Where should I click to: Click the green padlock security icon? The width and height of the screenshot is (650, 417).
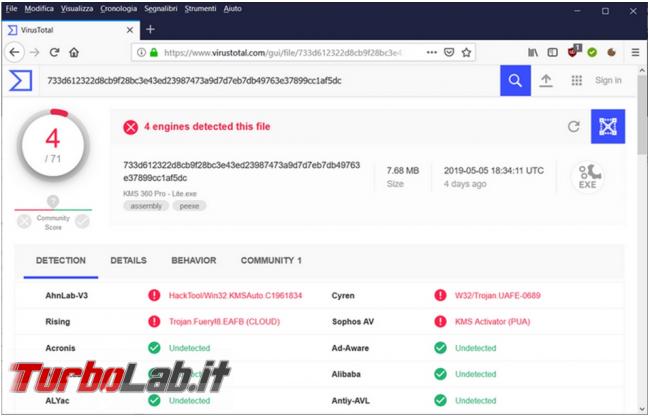(x=154, y=52)
